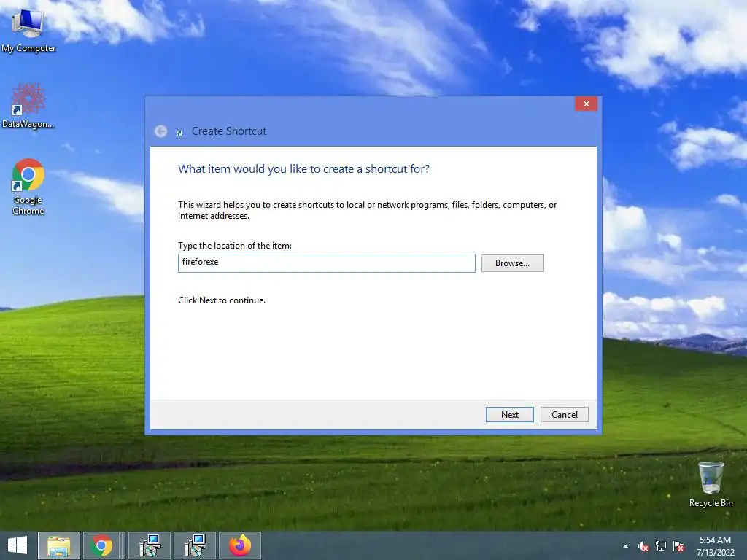Click the network tray icon
Screen dimensions: 747x560
tap(661, 546)
